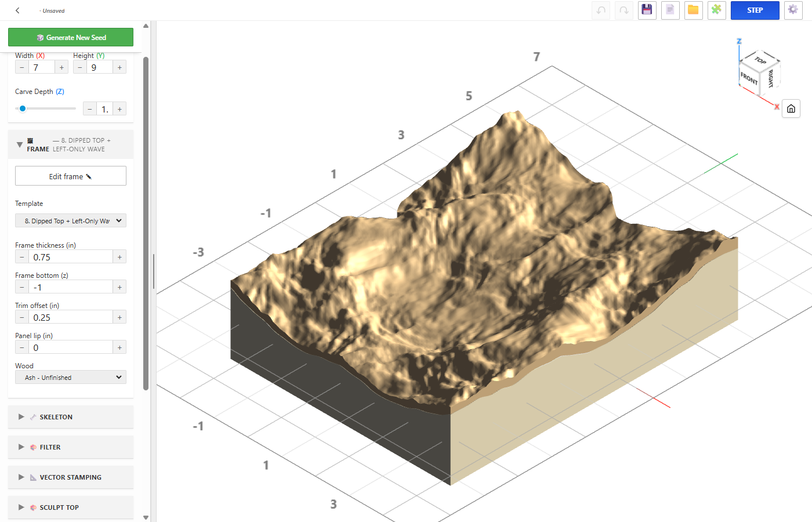Click the save floppy disk icon
This screenshot has width=812, height=522.
pos(647,10)
